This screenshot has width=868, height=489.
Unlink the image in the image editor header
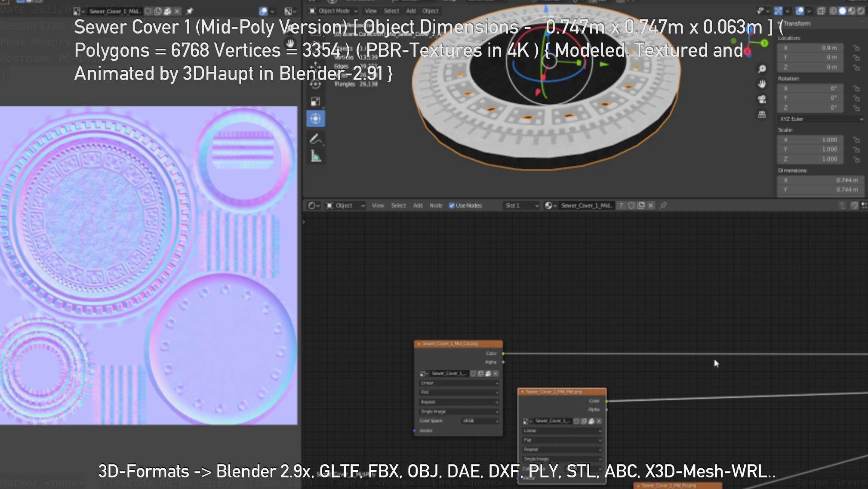(177, 11)
